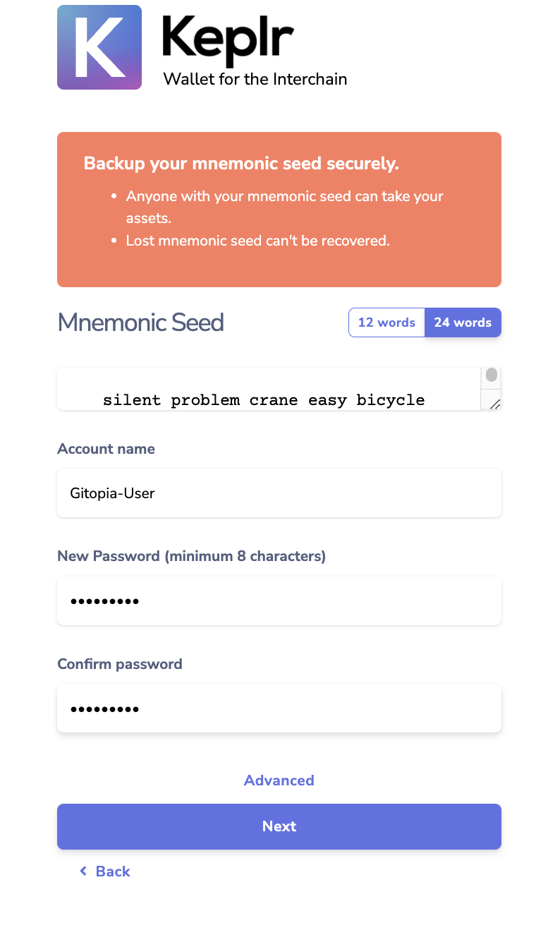
Task: Click inside the mnemonic seed text box
Action: pos(269,389)
